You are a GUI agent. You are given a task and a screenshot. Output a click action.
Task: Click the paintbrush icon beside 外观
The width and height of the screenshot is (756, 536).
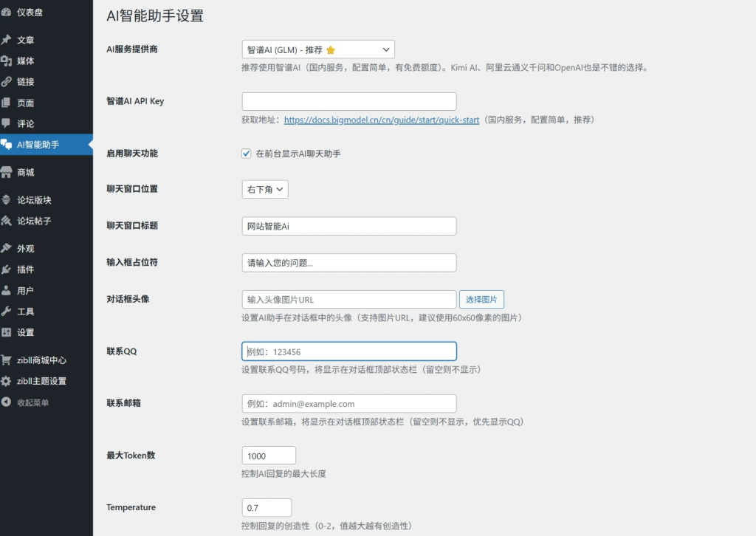click(6, 248)
